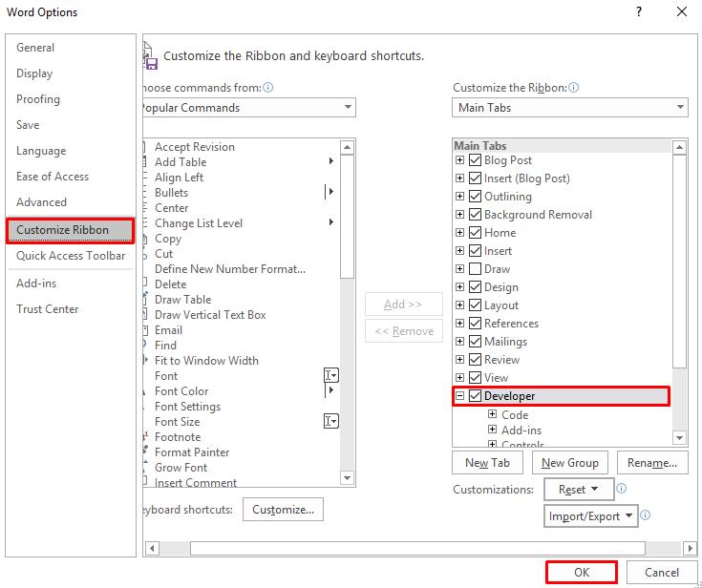
Task: Enable the Draw tab checkbox
Action: click(475, 268)
